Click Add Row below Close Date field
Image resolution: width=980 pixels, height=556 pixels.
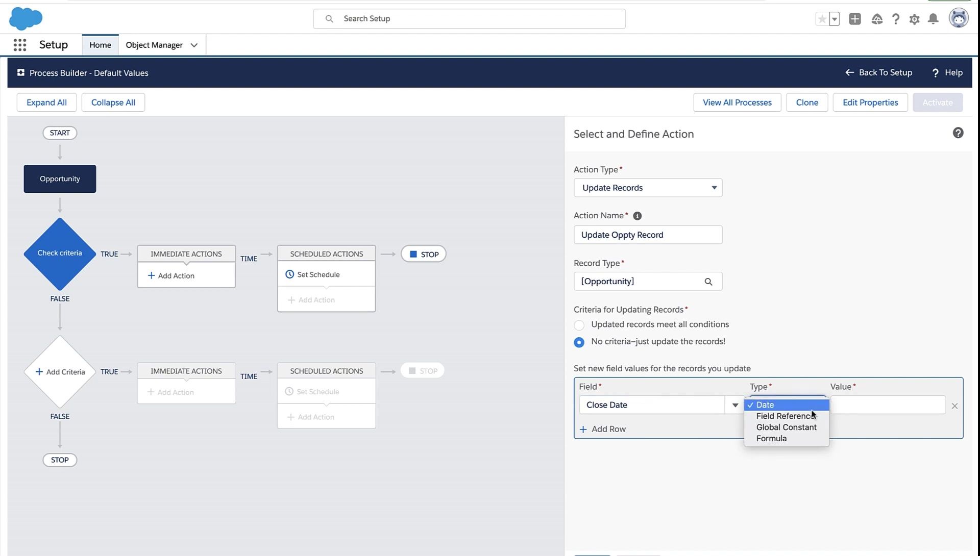(x=603, y=429)
